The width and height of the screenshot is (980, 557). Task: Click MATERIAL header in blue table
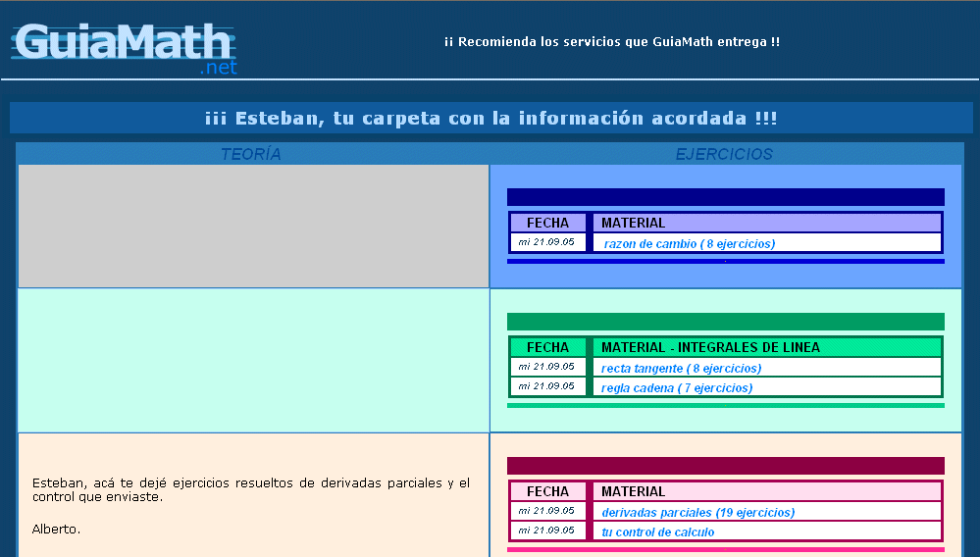tap(767, 223)
